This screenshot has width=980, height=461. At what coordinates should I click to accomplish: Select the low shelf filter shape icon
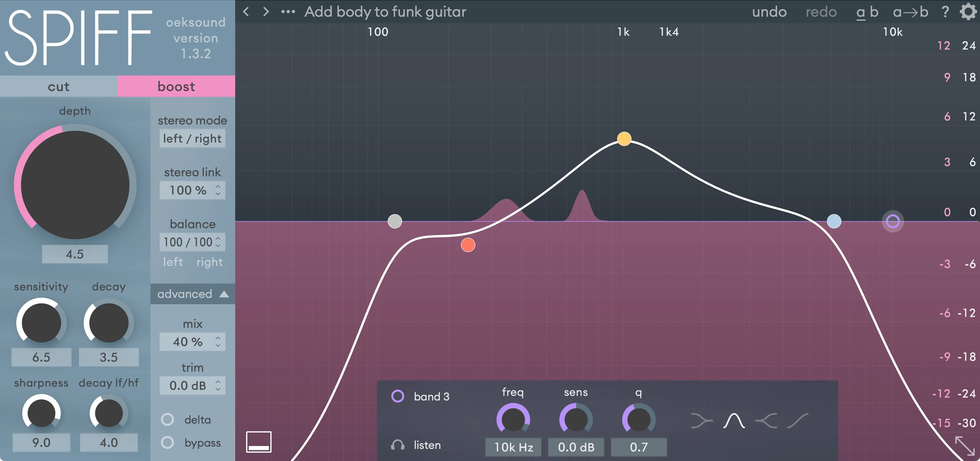click(702, 421)
